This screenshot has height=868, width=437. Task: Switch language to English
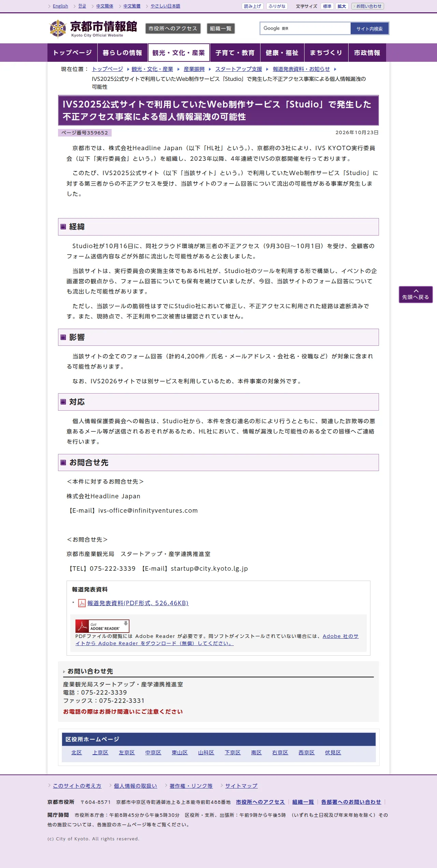pyautogui.click(x=60, y=6)
